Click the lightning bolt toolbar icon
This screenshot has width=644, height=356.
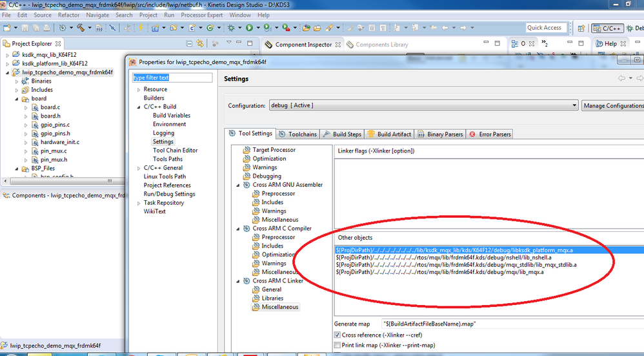[141, 28]
